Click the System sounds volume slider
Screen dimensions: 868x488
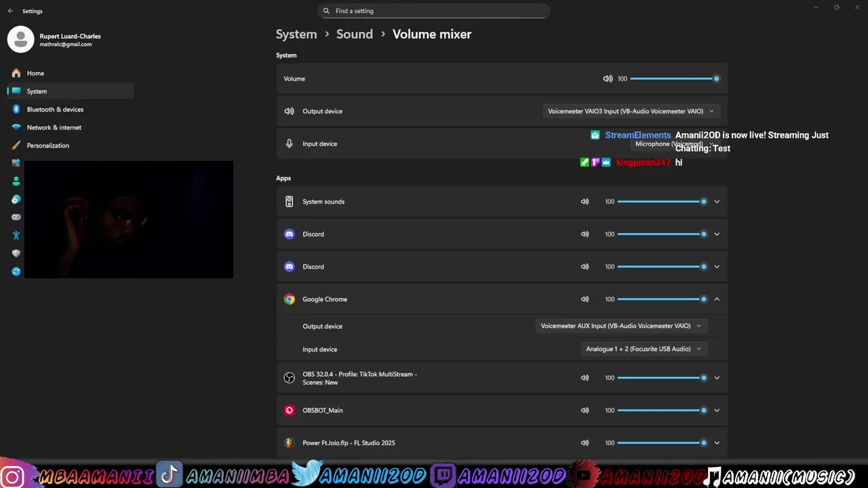661,201
